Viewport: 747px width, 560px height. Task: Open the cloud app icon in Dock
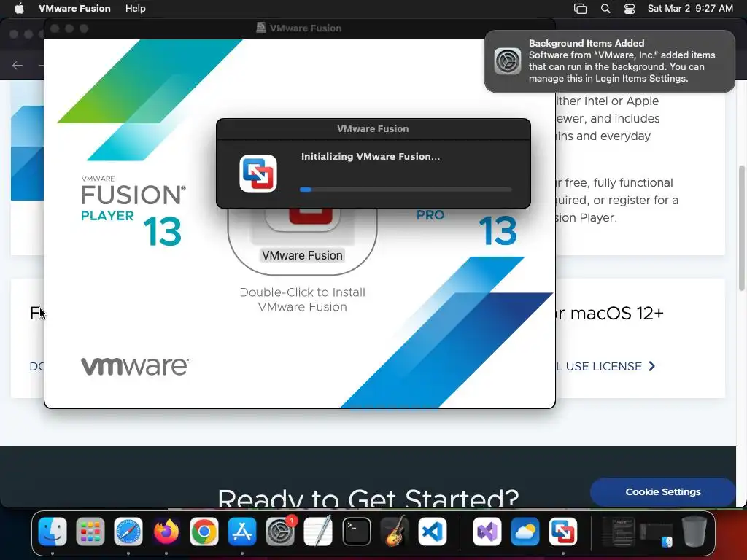(525, 532)
